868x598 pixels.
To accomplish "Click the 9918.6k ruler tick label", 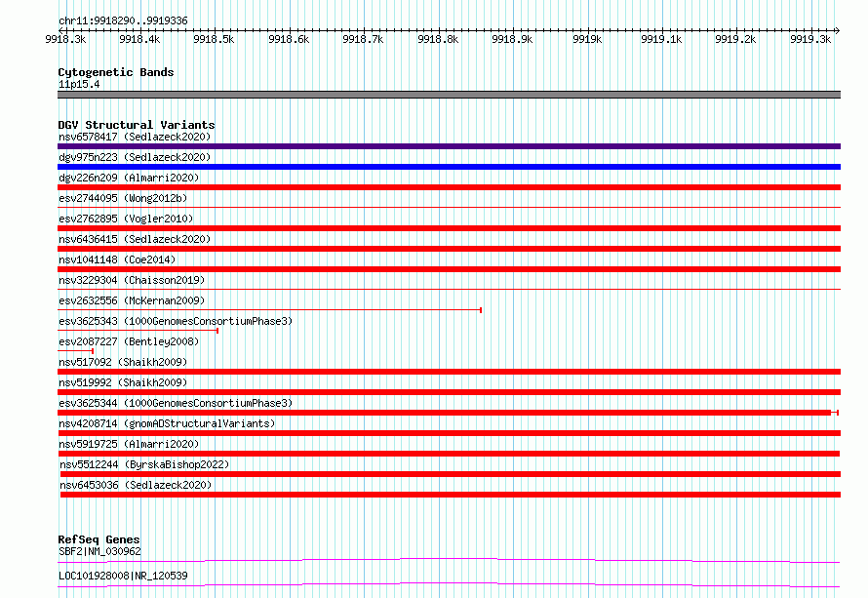I will [x=289, y=39].
